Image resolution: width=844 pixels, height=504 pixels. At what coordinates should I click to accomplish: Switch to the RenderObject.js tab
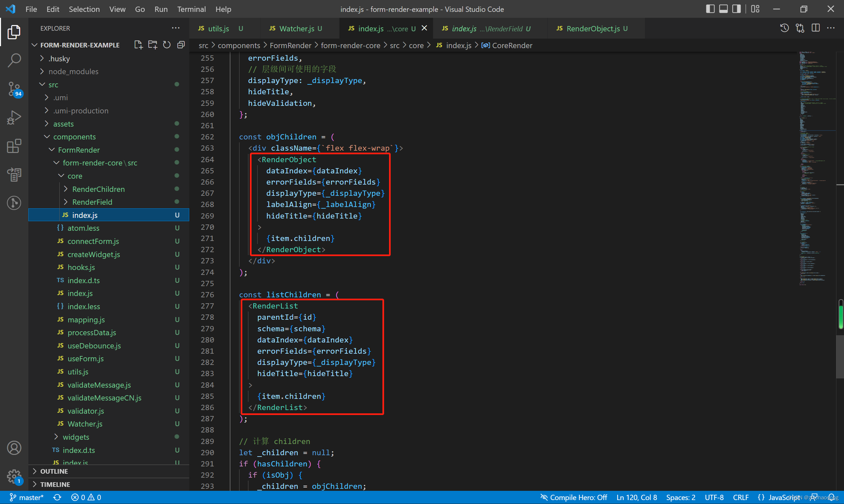[596, 29]
